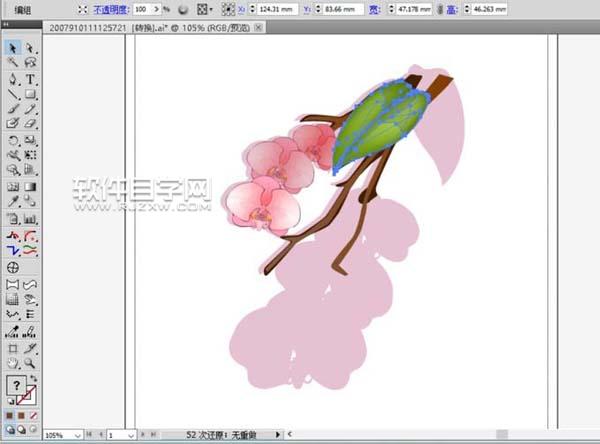Select the Zoom magnifier tool
The width and height of the screenshot is (600, 444).
pyautogui.click(x=30, y=363)
